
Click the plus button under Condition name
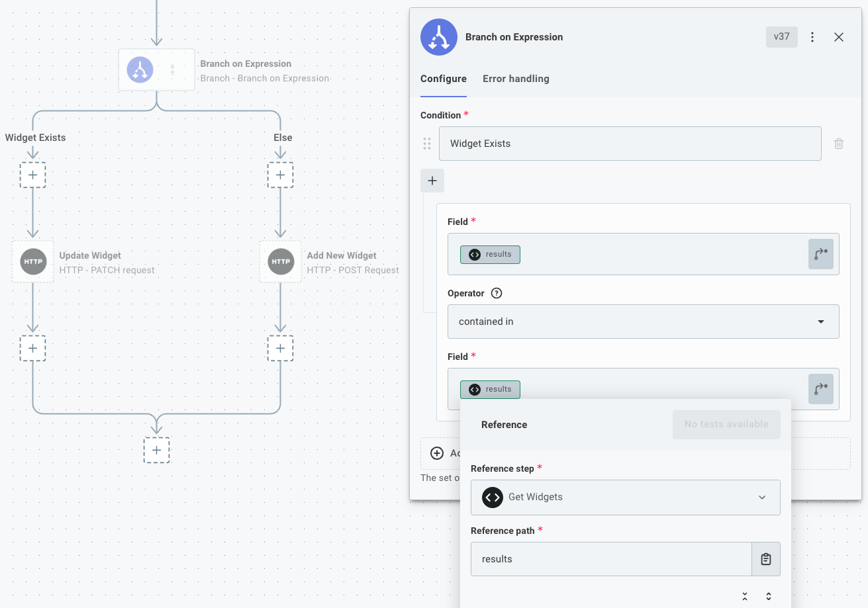[432, 181]
